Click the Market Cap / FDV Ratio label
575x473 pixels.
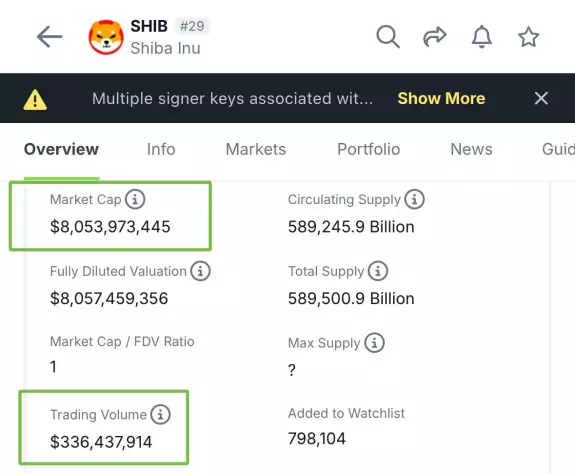(x=122, y=341)
